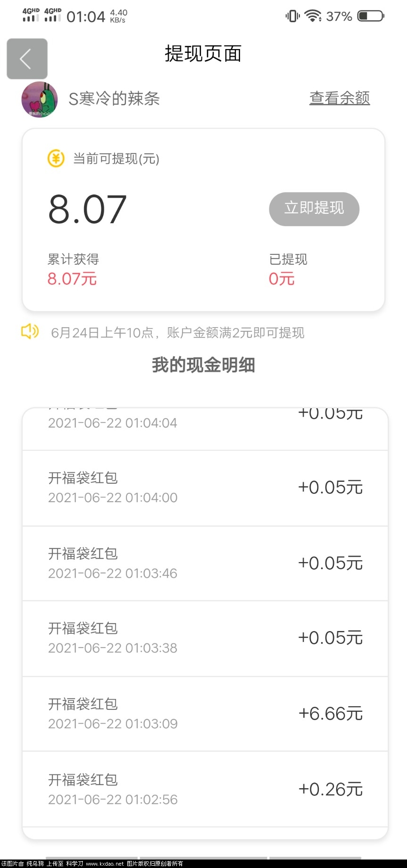Select the +0.26元 red packet record
This screenshot has width=407, height=868.
pyautogui.click(x=205, y=789)
